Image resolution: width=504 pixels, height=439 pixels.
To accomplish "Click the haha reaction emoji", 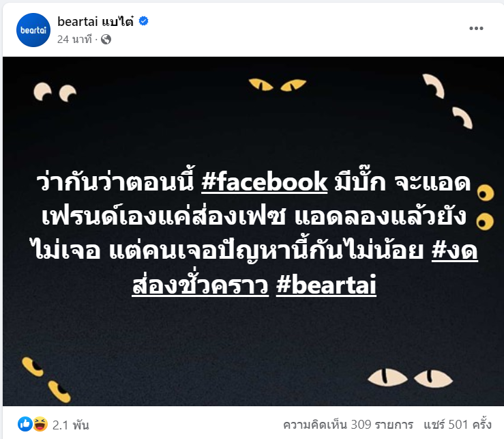I will tap(40, 424).
